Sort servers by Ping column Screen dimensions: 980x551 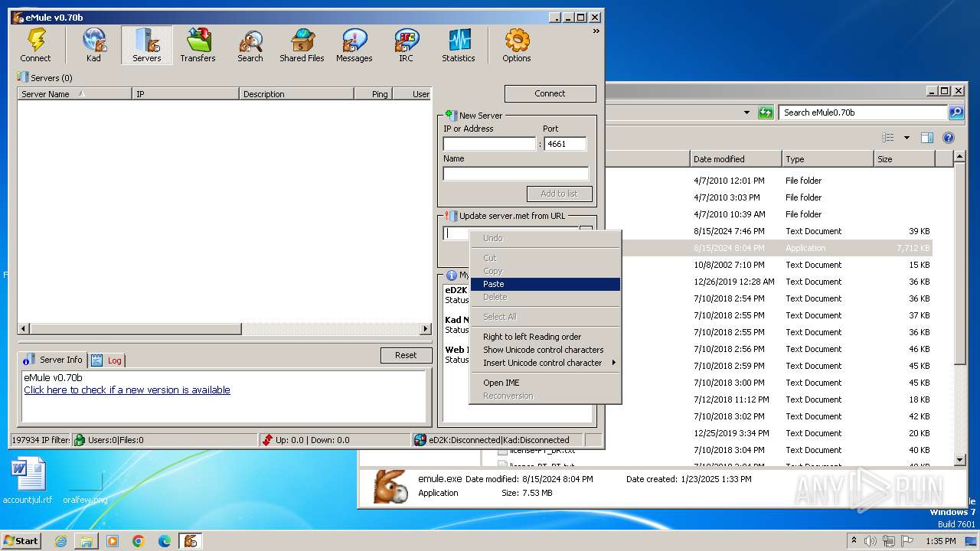[373, 94]
